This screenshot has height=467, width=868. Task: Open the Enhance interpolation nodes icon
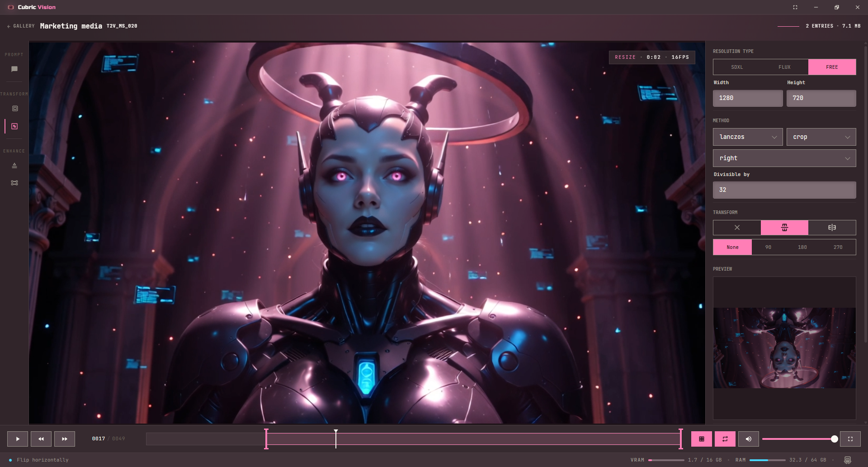pyautogui.click(x=14, y=183)
